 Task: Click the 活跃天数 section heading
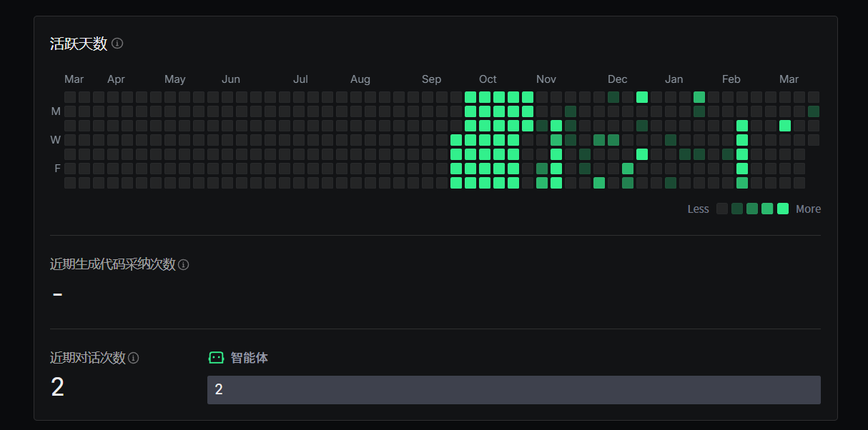(79, 44)
